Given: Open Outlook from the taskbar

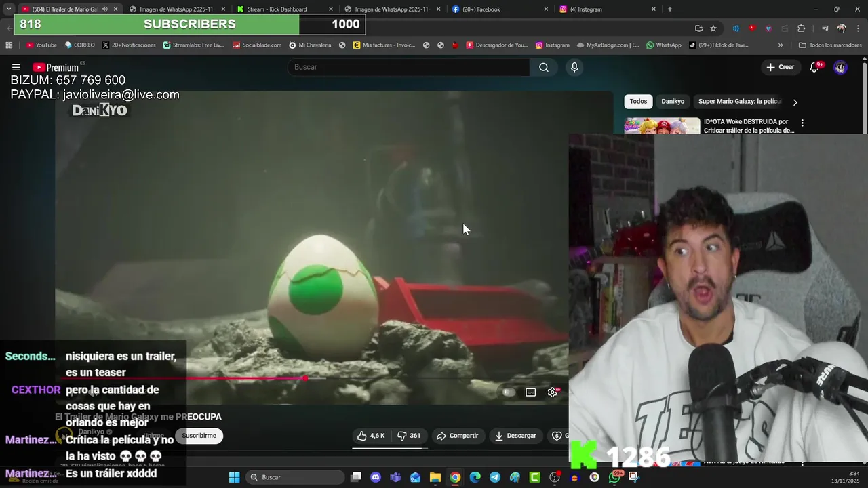Looking at the screenshot, I should click(415, 477).
